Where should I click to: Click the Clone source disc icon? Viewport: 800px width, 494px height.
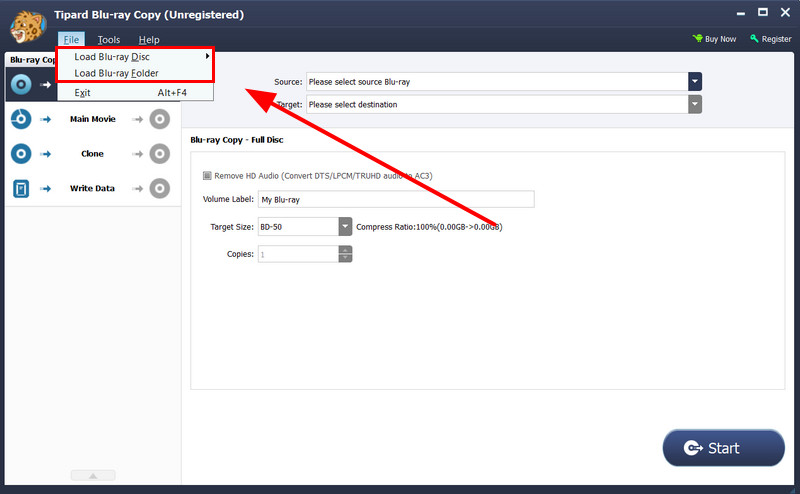click(21, 154)
